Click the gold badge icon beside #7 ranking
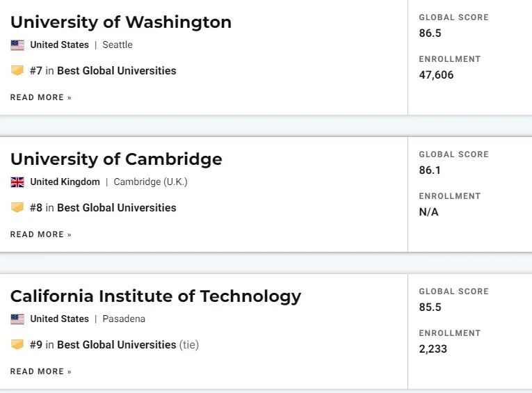 click(x=17, y=70)
